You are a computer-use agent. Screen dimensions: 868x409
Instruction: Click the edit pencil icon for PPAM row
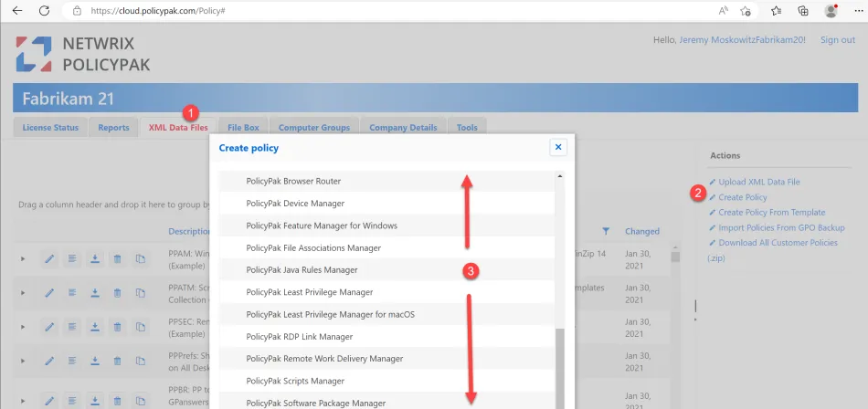[x=49, y=259]
